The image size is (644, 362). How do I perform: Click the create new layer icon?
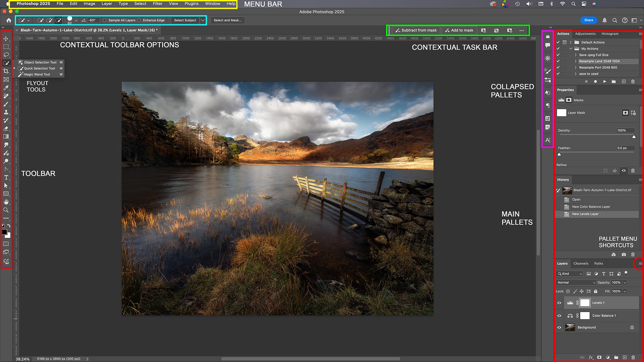tap(625, 357)
